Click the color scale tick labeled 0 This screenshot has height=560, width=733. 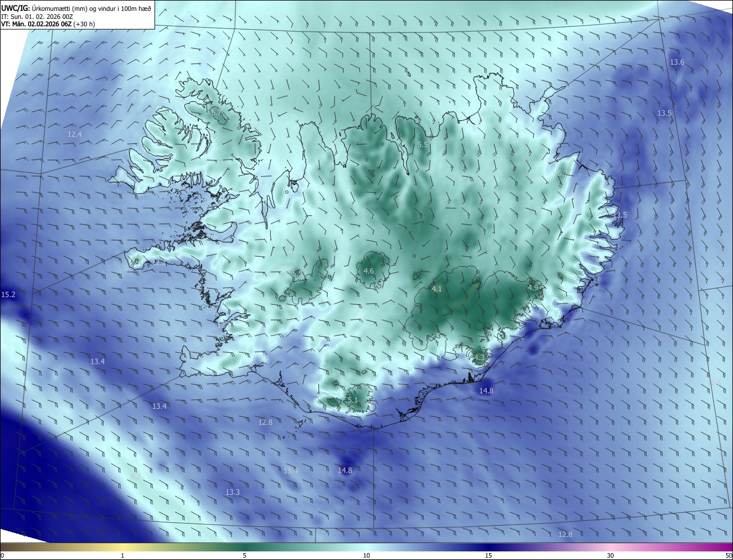(2, 555)
